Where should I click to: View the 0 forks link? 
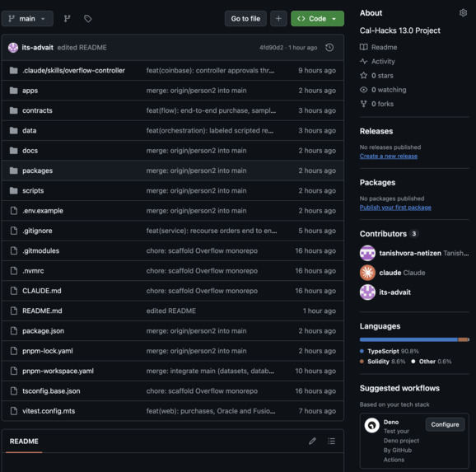click(376, 104)
